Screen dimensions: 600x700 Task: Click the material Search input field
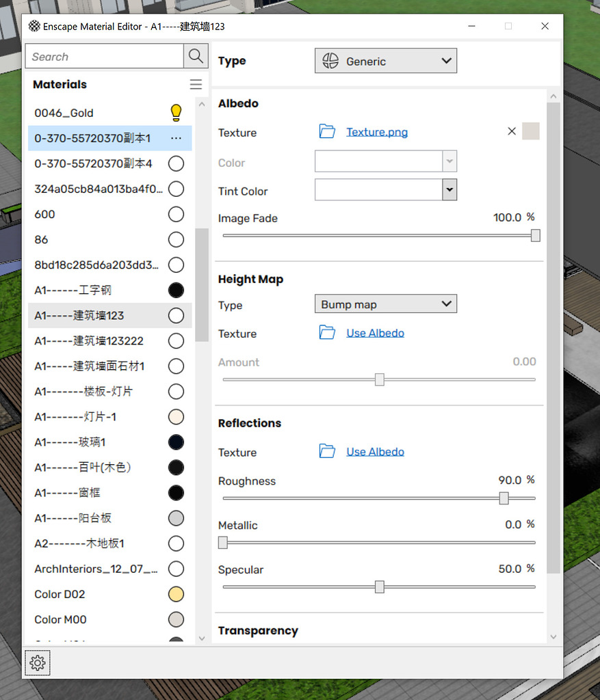[x=105, y=57]
